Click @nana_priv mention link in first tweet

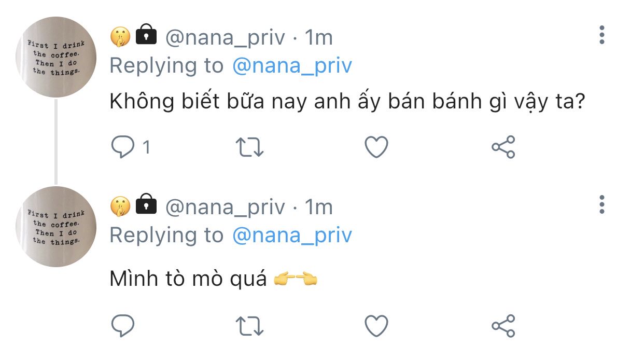point(292,66)
